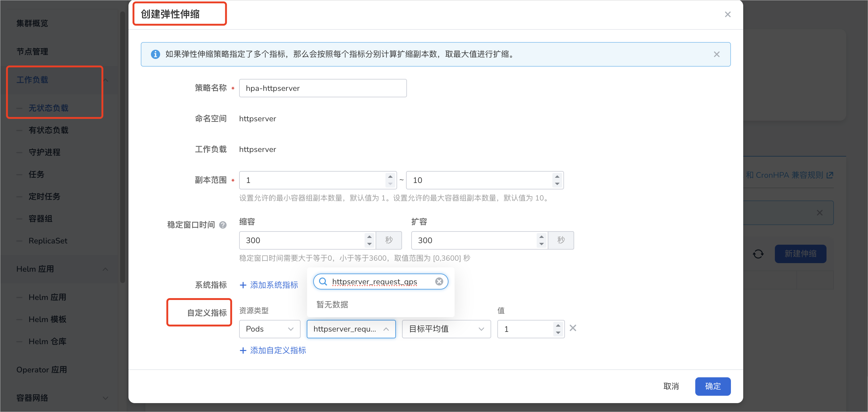The height and width of the screenshot is (412, 868).
Task: Select ReplicaSet in the sidebar
Action: [x=48, y=241]
